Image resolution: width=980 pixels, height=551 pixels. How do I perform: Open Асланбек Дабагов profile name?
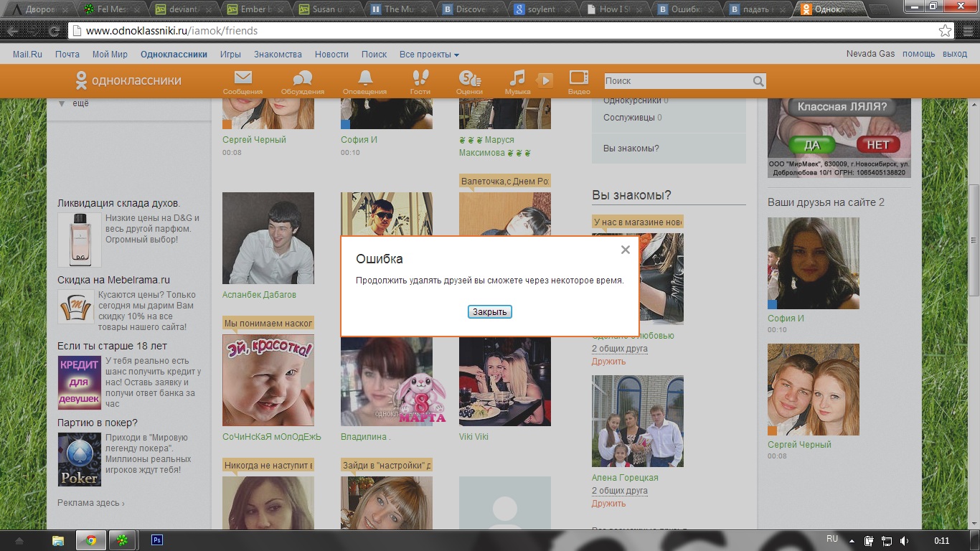(x=259, y=295)
